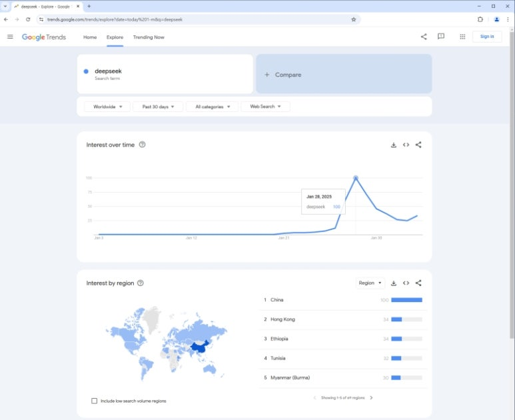Click the share icon in header
This screenshot has width=515, height=420.
pos(424,37)
